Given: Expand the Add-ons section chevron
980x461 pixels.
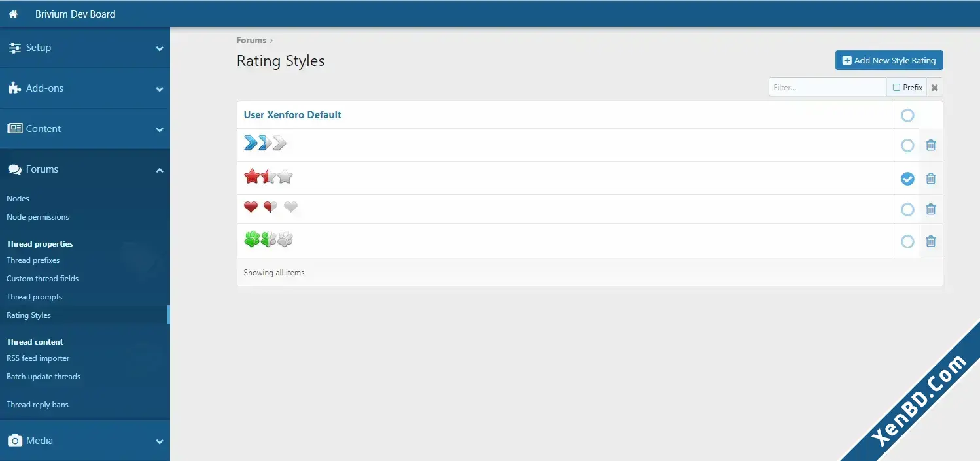Looking at the screenshot, I should coord(160,89).
